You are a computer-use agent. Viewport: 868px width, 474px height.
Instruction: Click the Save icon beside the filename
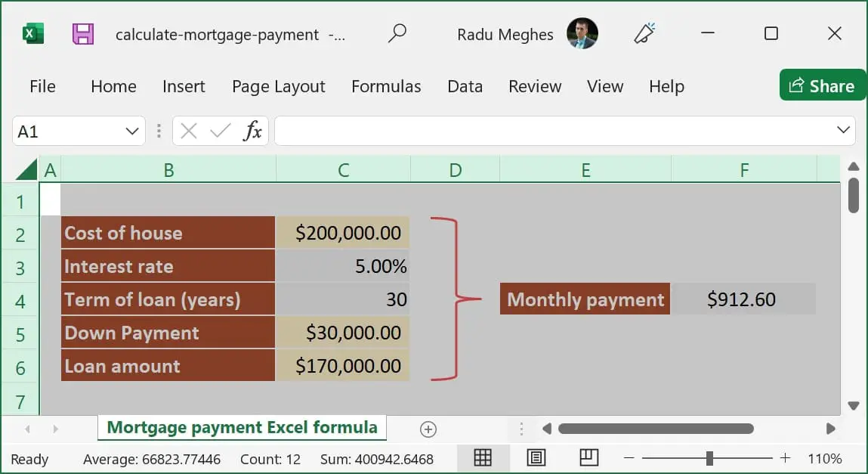[83, 33]
